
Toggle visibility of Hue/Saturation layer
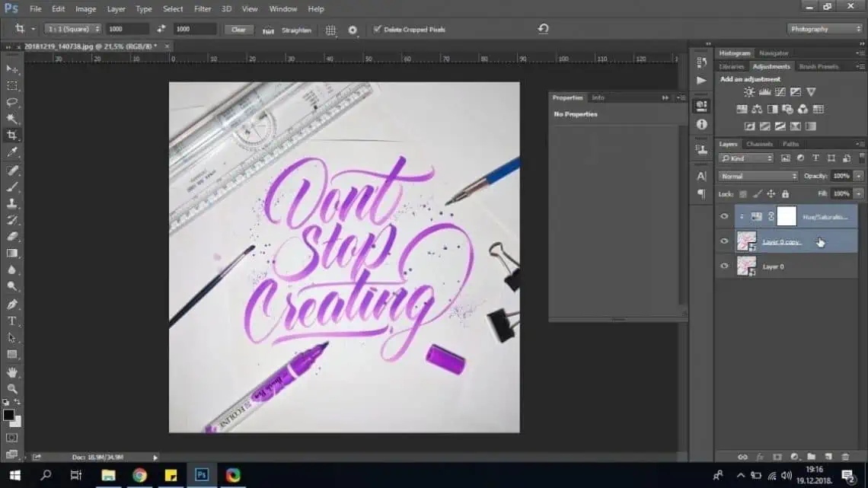click(x=724, y=216)
